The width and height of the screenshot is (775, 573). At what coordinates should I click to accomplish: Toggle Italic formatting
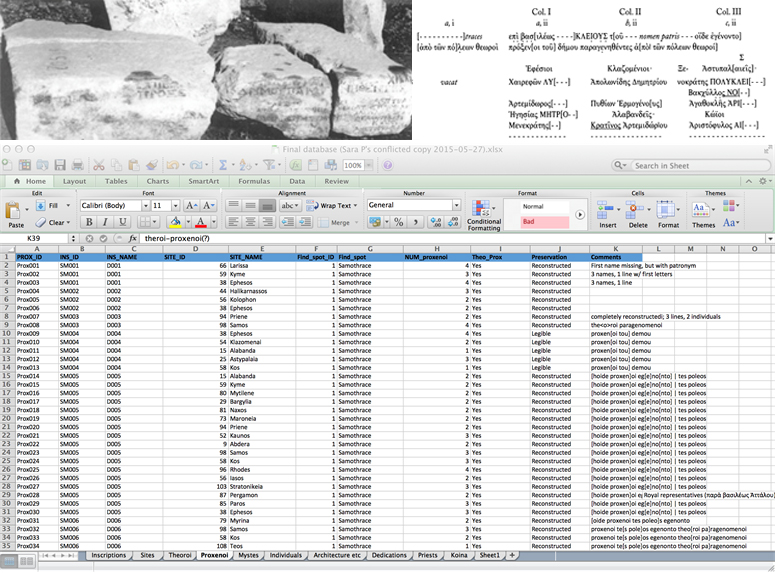[x=103, y=222]
